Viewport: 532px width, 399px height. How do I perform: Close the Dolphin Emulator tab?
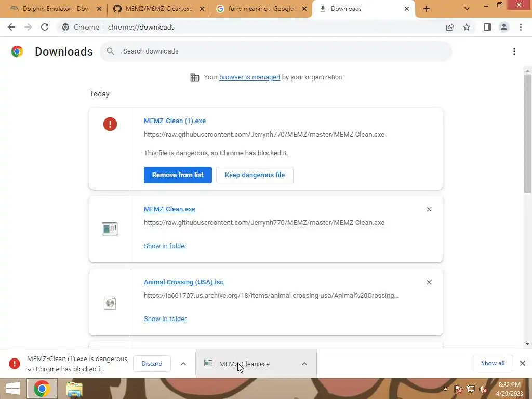tap(99, 9)
